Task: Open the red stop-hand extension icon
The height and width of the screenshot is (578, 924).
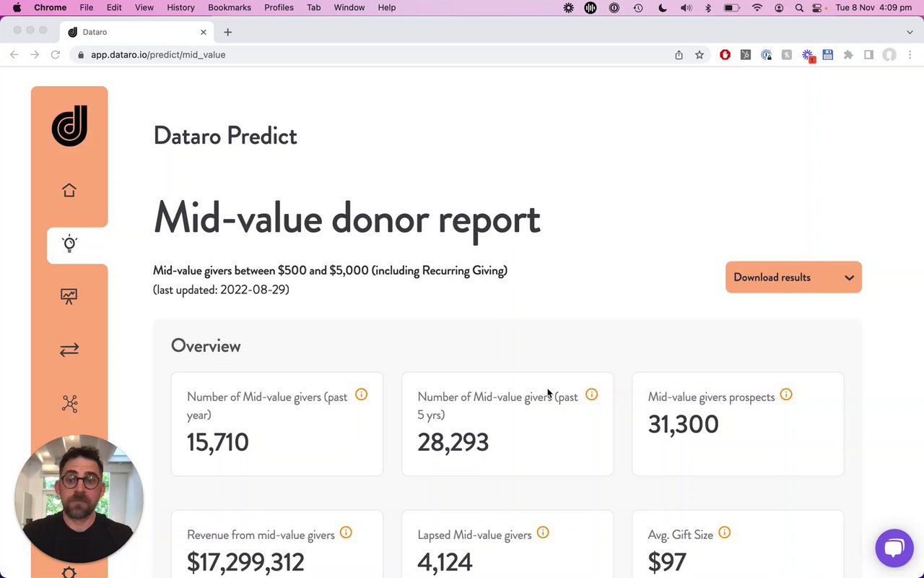Action: click(725, 55)
